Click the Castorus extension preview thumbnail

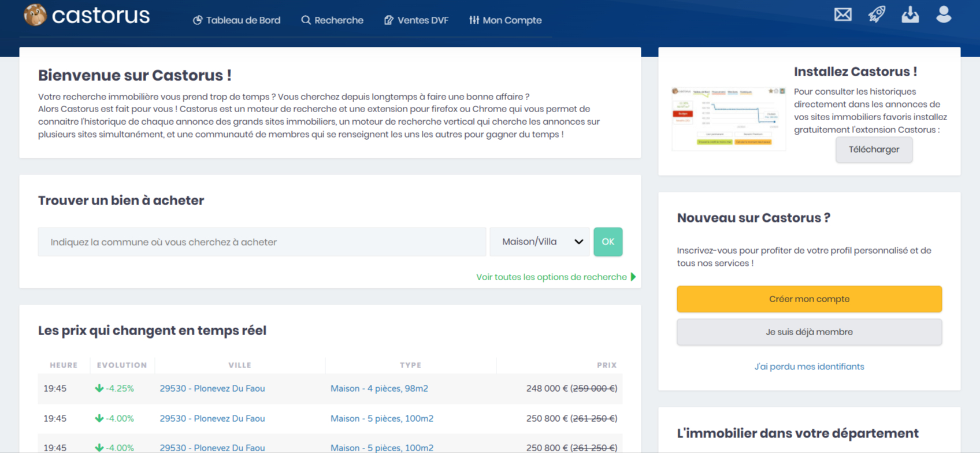[729, 118]
